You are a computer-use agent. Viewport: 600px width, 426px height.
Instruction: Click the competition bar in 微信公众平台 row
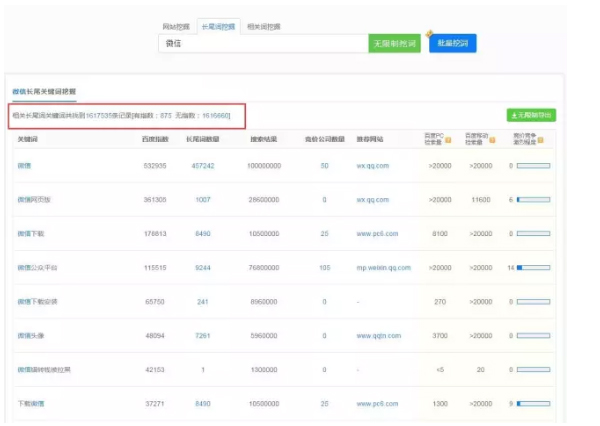(x=533, y=268)
